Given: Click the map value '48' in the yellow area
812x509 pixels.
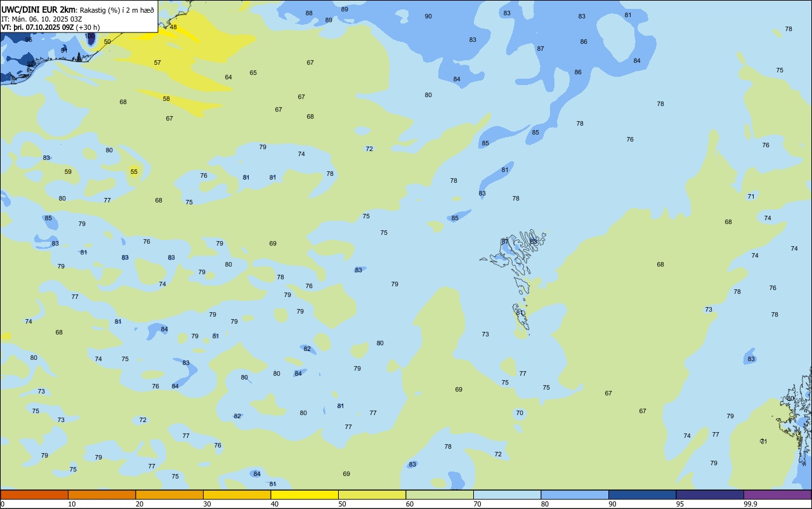Looking at the screenshot, I should point(173,27).
